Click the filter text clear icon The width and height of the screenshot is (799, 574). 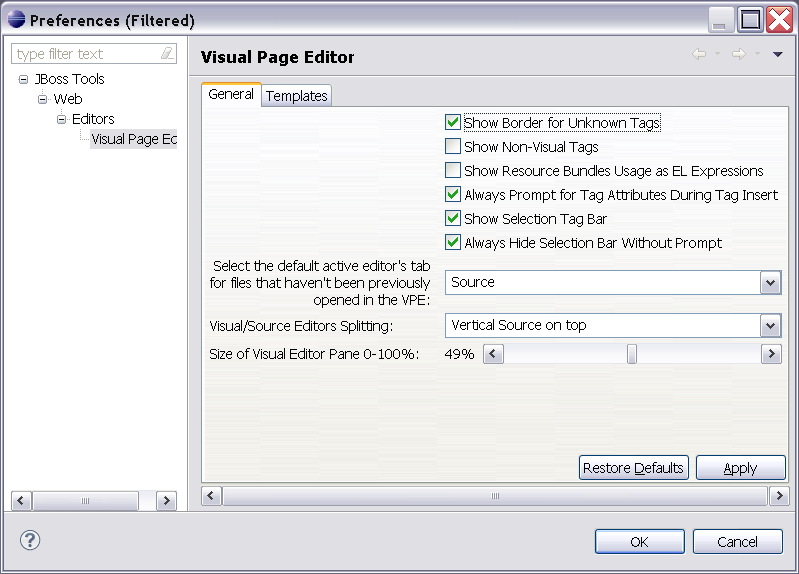pyautogui.click(x=166, y=54)
